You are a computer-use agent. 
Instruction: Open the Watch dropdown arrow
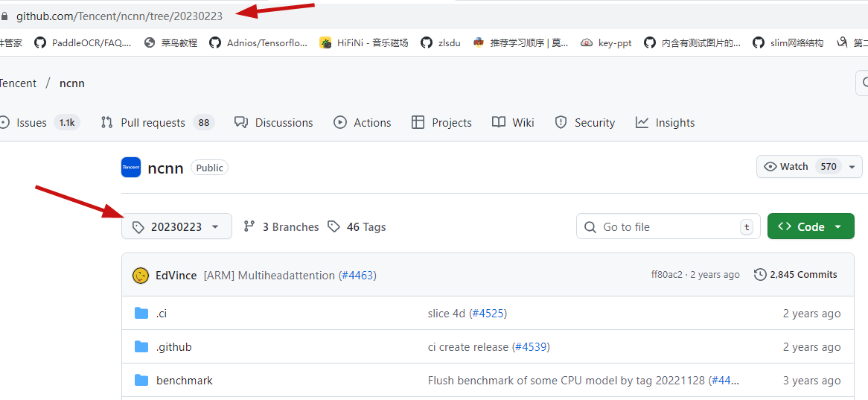tap(852, 167)
